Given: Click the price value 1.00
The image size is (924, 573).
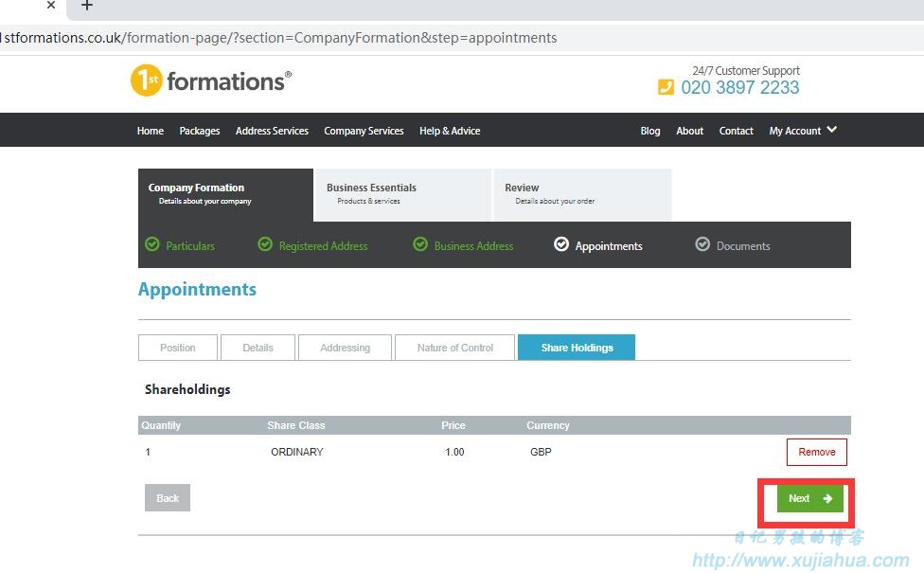Looking at the screenshot, I should click(x=454, y=452).
